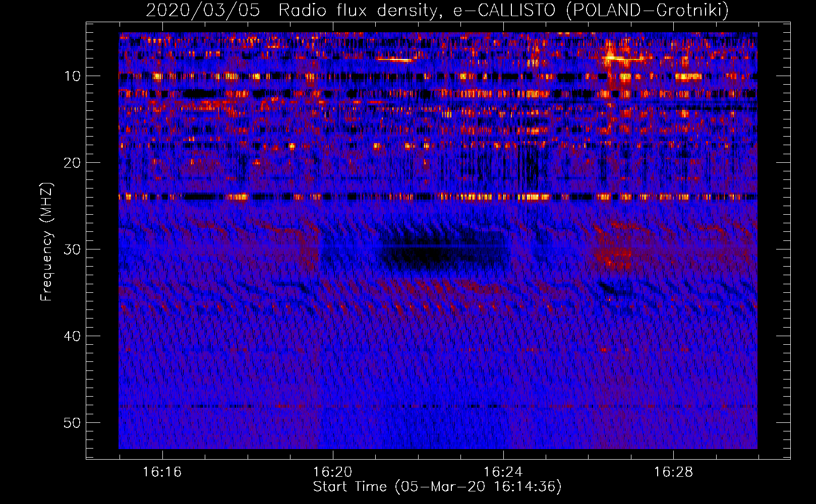
Task: Click the Start Time axis label
Action: 437,487
